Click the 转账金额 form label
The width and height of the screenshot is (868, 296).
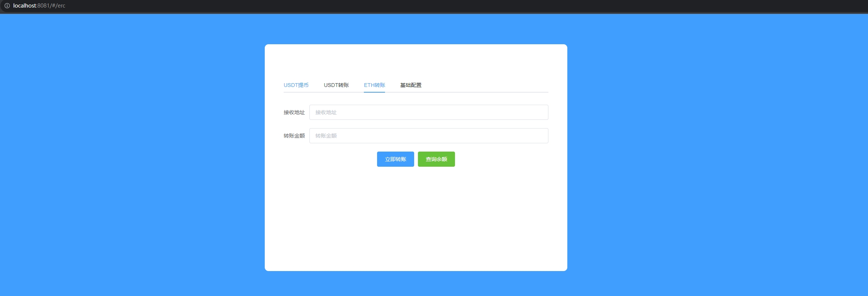tap(294, 136)
